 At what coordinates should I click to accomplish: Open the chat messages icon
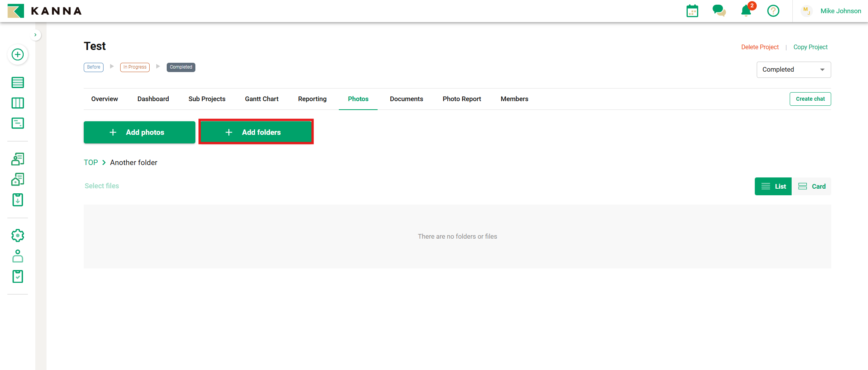[x=719, y=11]
